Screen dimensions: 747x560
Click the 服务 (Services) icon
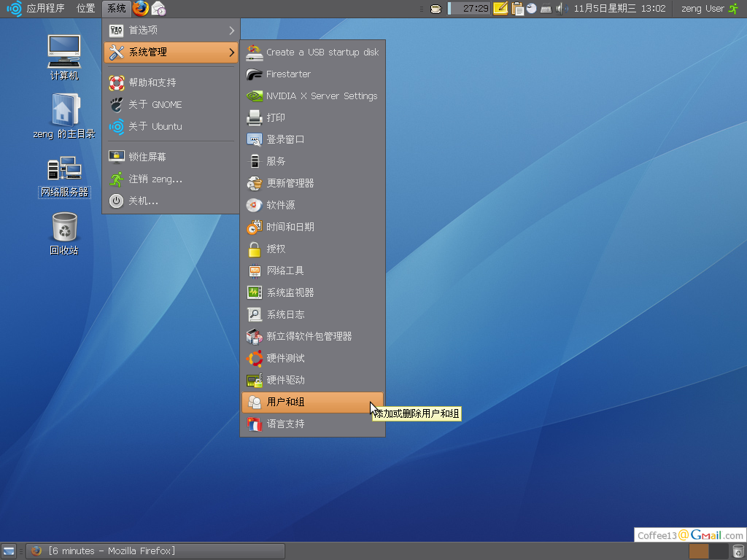click(255, 161)
